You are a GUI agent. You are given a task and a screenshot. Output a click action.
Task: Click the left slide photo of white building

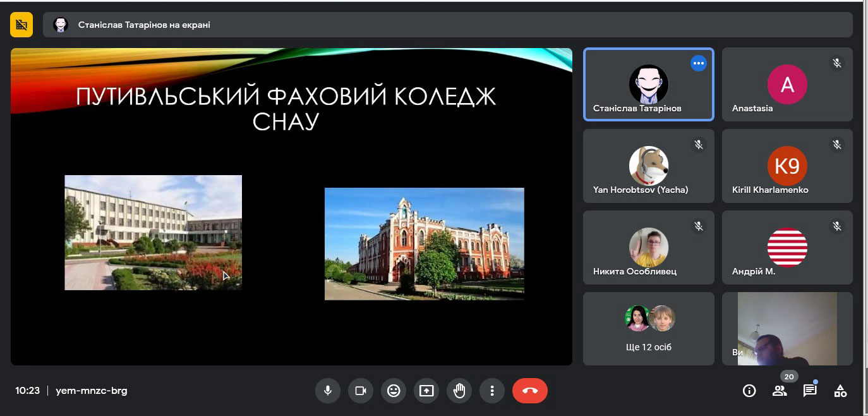coord(153,233)
